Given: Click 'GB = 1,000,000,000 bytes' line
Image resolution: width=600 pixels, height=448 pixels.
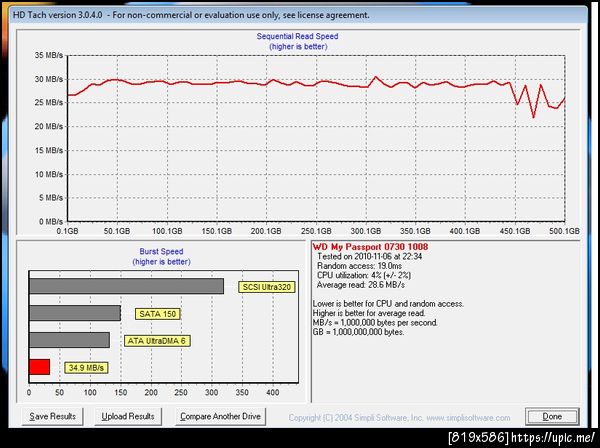Looking at the screenshot, I should point(359,332).
